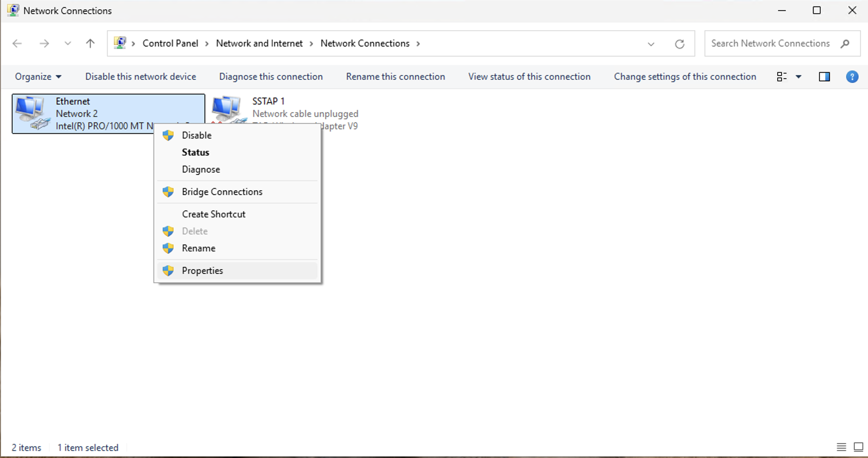Click Disable this network device

(141, 77)
